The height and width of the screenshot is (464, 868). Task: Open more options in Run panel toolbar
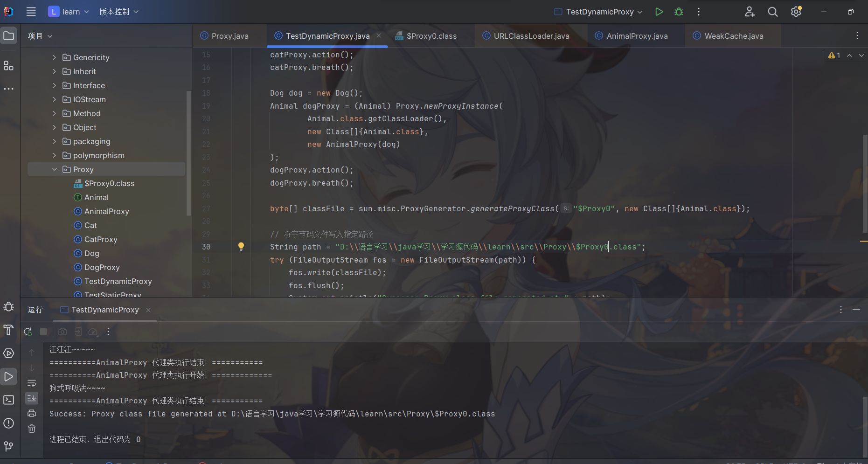108,332
